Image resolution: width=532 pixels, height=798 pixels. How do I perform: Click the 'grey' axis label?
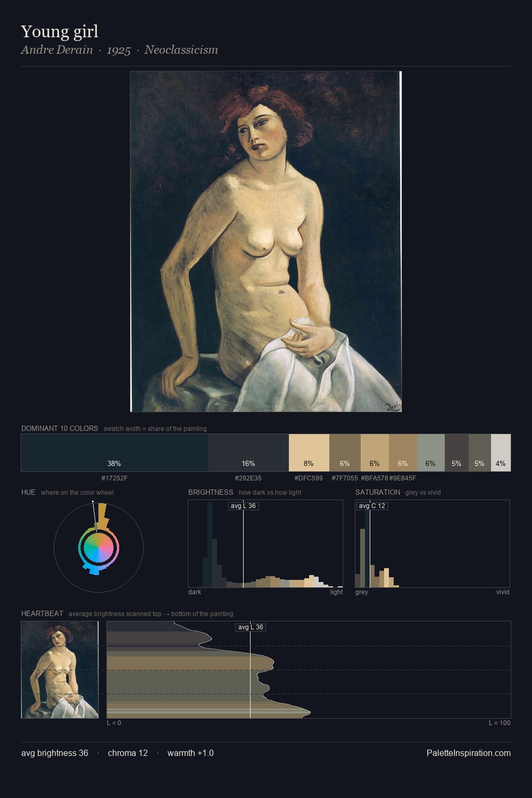362,592
